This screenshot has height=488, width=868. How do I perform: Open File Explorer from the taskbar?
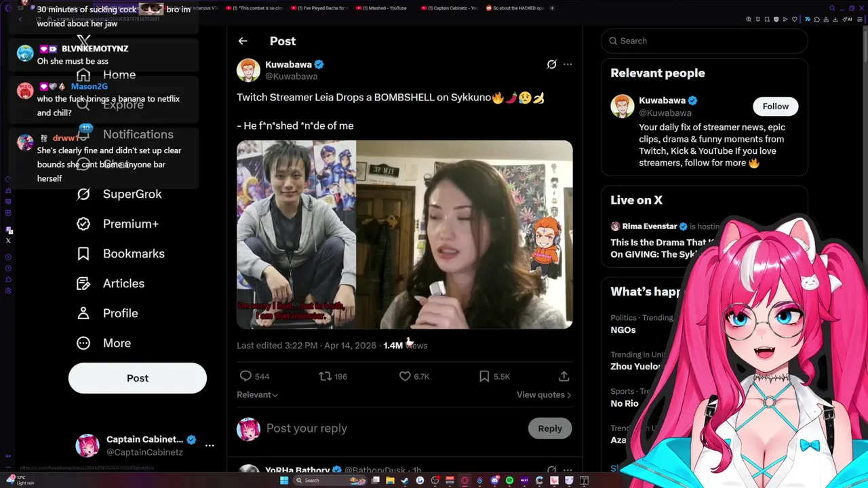click(x=390, y=481)
